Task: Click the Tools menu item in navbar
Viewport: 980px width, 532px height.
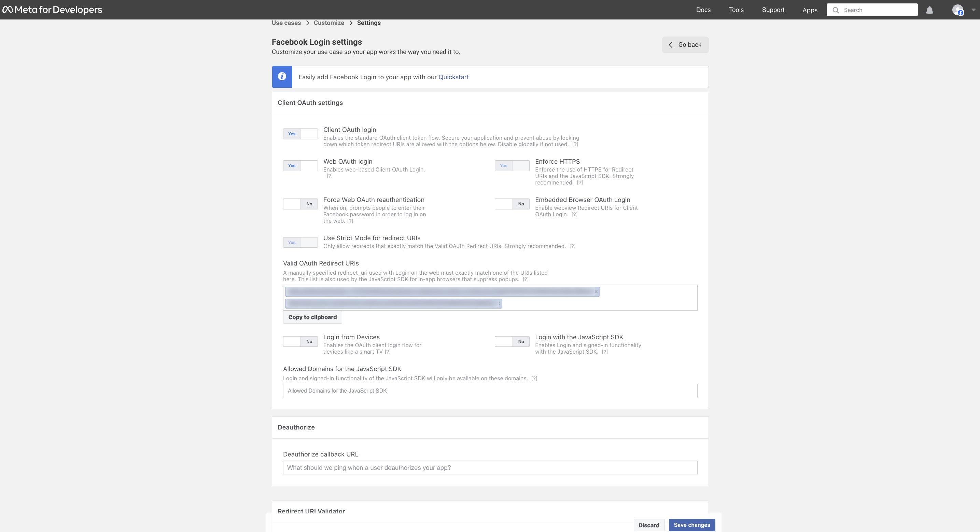Action: pos(736,10)
